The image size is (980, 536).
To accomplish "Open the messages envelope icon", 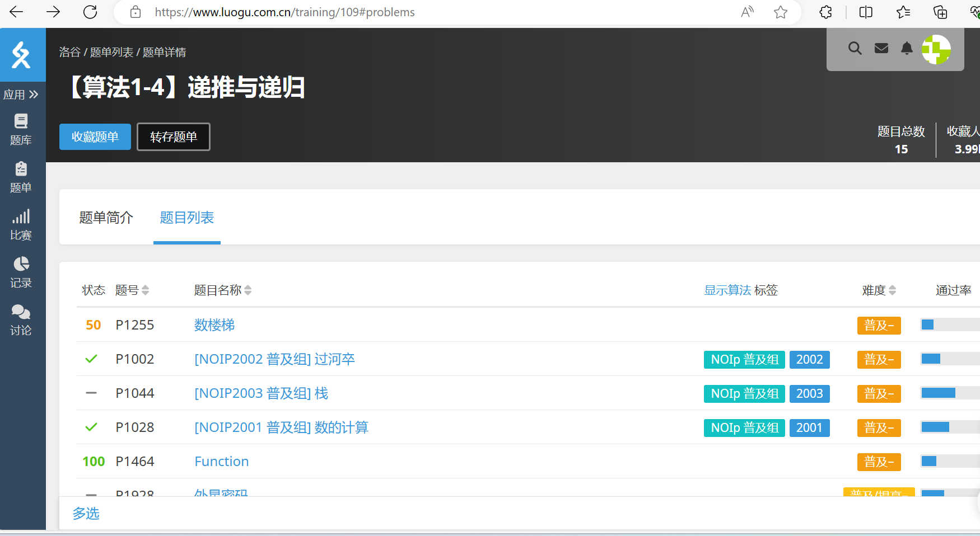I will click(881, 49).
